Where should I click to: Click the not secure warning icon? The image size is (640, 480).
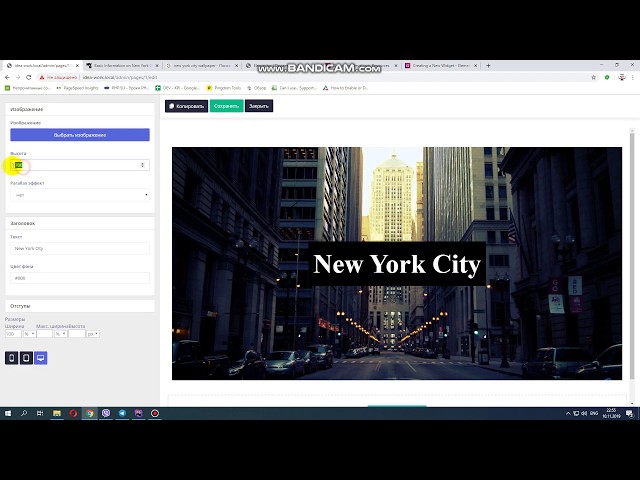(x=42, y=77)
